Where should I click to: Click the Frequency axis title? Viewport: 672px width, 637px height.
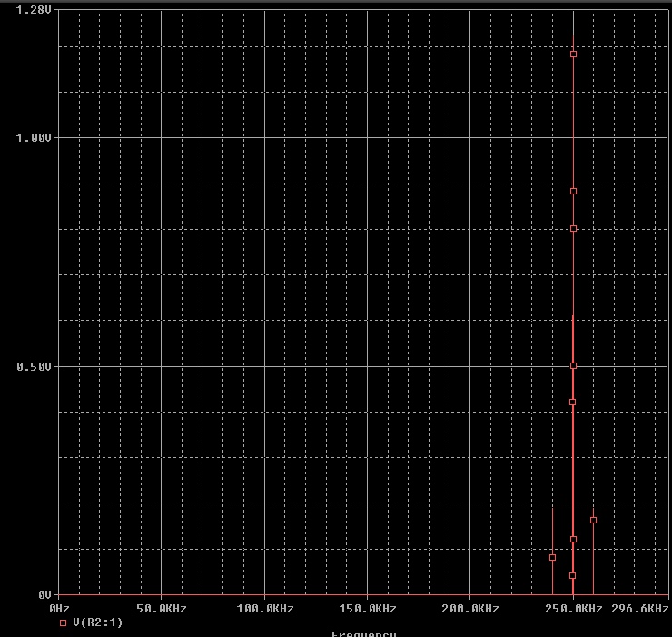pos(363,633)
